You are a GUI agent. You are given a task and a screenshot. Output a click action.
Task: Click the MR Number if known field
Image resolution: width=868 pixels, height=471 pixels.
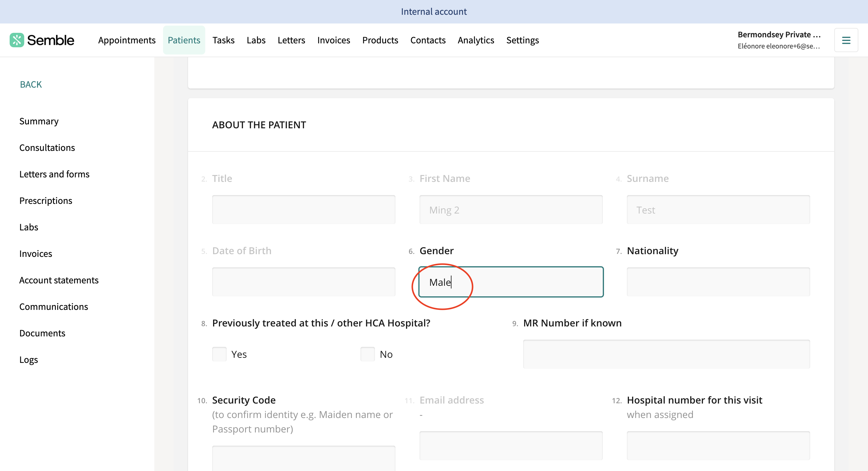[666, 354]
